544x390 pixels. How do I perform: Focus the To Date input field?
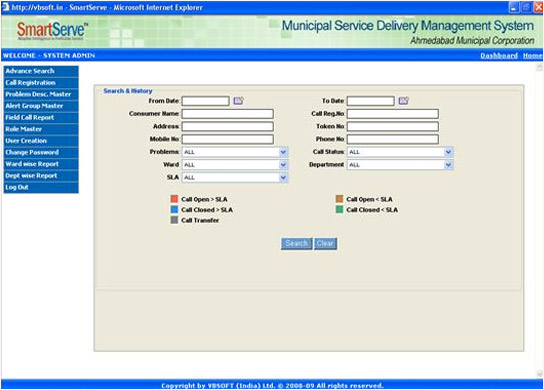coord(371,101)
